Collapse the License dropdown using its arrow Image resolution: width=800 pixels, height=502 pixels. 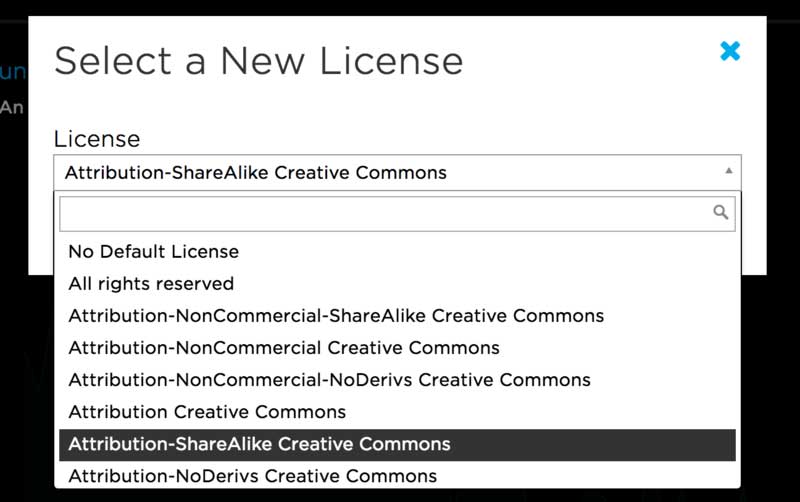pos(728,172)
